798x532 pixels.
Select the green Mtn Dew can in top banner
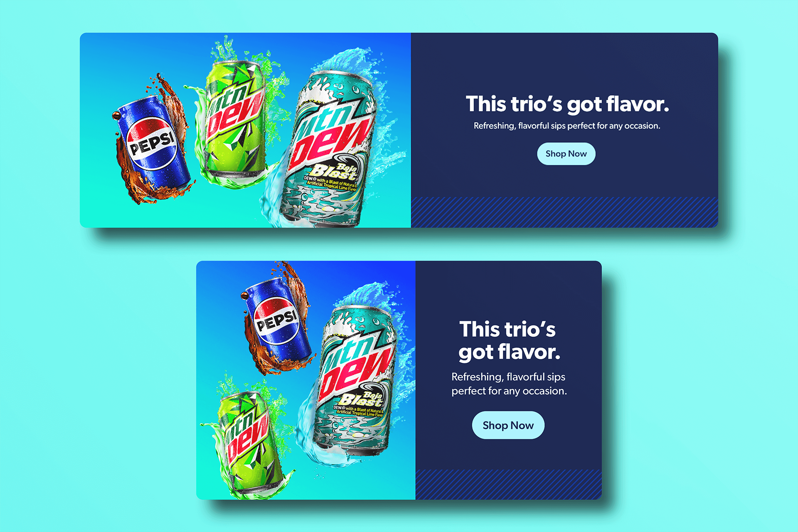[236, 118]
